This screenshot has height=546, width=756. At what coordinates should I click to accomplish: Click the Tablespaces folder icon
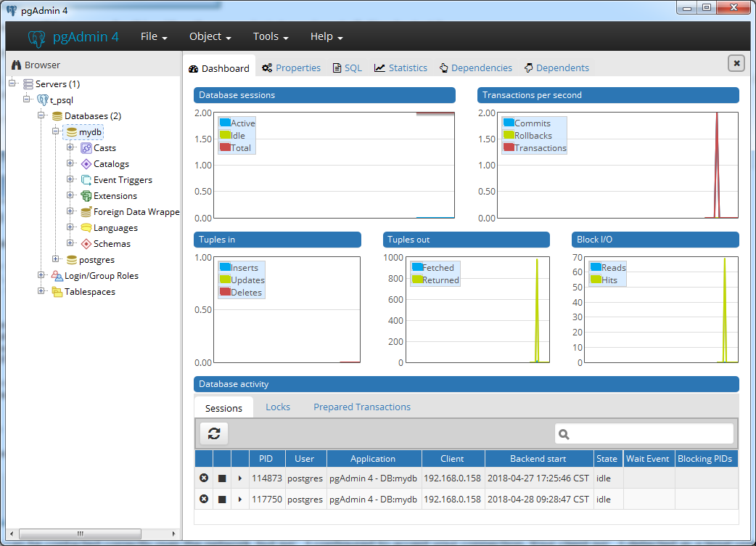57,292
